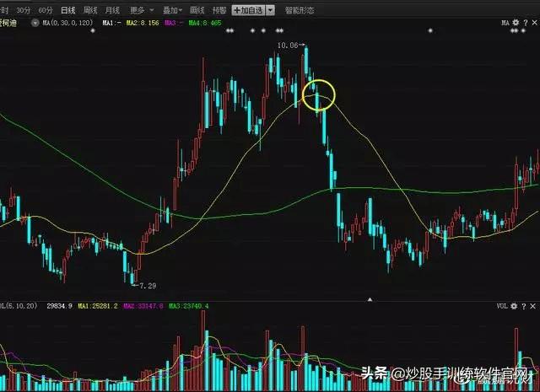Screen dimensions: 540x392
Task: Close the VOL indicator panel
Action: pos(533,306)
